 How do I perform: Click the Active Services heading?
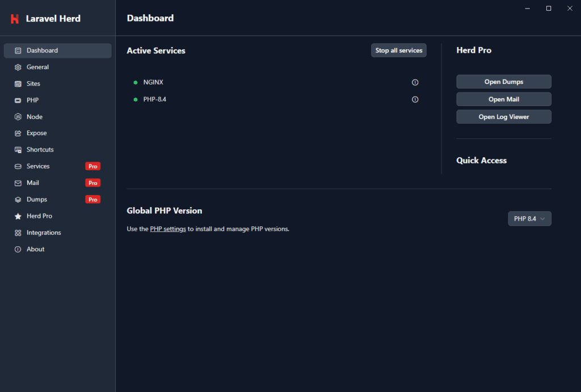coord(156,50)
